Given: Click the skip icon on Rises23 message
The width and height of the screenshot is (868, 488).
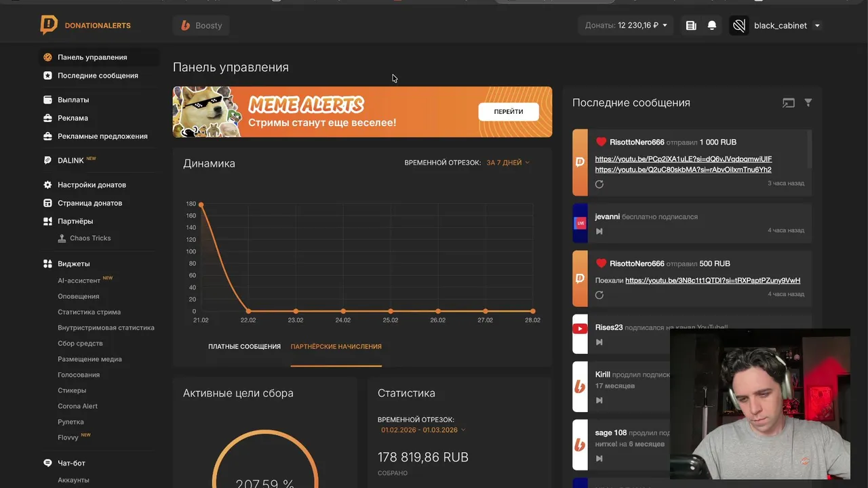Looking at the screenshot, I should tap(599, 342).
